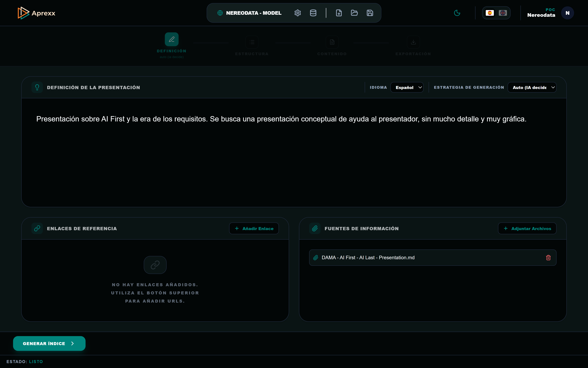Screen dimensions: 588x368
Task: Go to the Contenido step
Action: click(x=332, y=46)
